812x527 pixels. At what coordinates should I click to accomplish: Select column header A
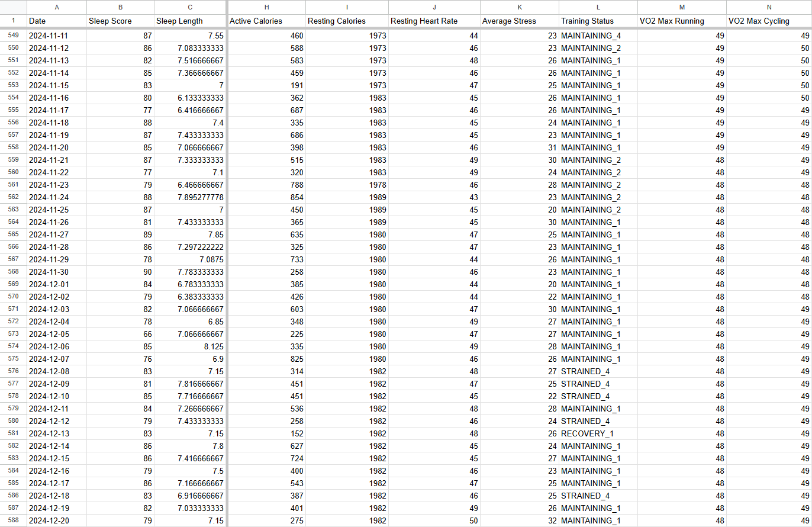tap(57, 7)
